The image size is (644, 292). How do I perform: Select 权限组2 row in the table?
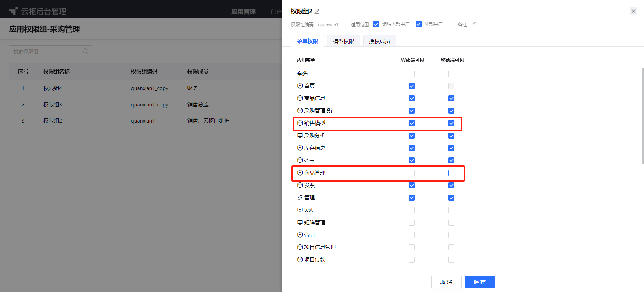click(x=145, y=120)
